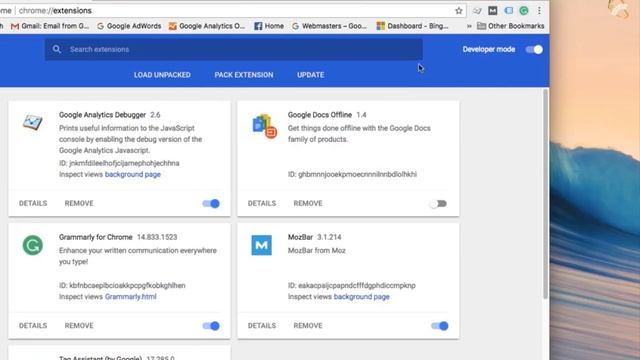
Task: Click the Google Analytics Debugger icon
Action: click(x=32, y=122)
